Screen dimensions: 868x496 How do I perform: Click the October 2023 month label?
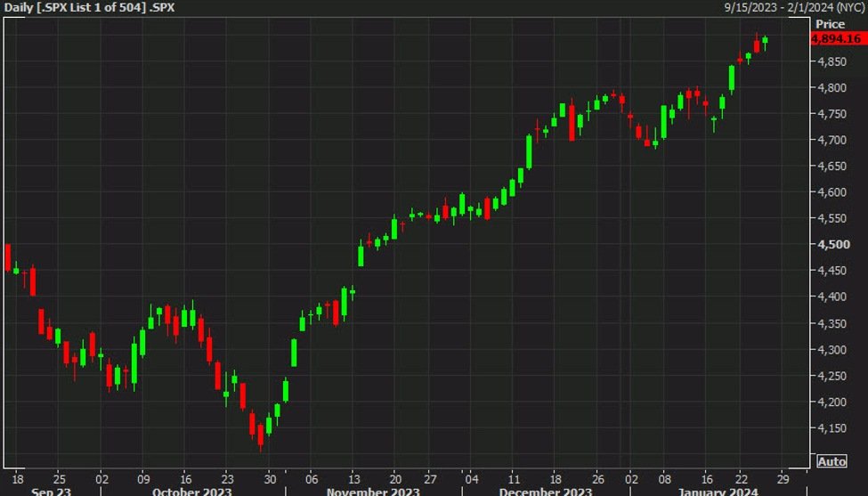191,492
